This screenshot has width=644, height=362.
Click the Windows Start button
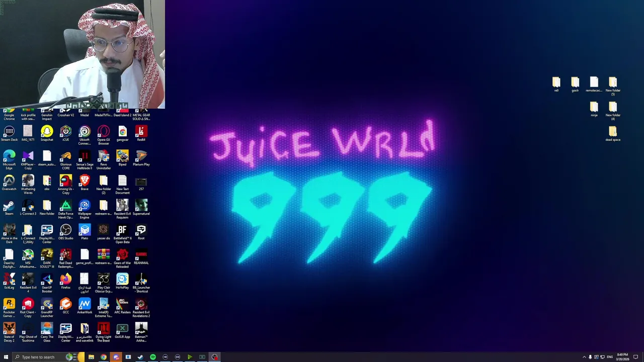(6, 357)
